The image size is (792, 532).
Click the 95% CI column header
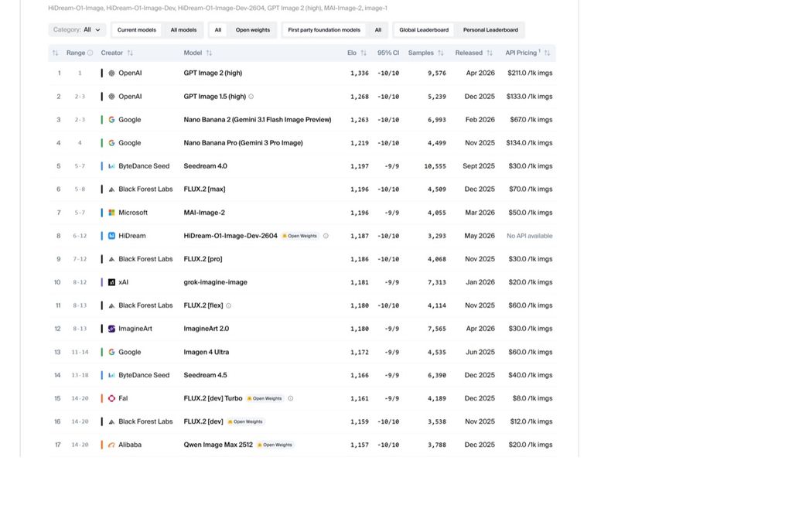pos(388,53)
